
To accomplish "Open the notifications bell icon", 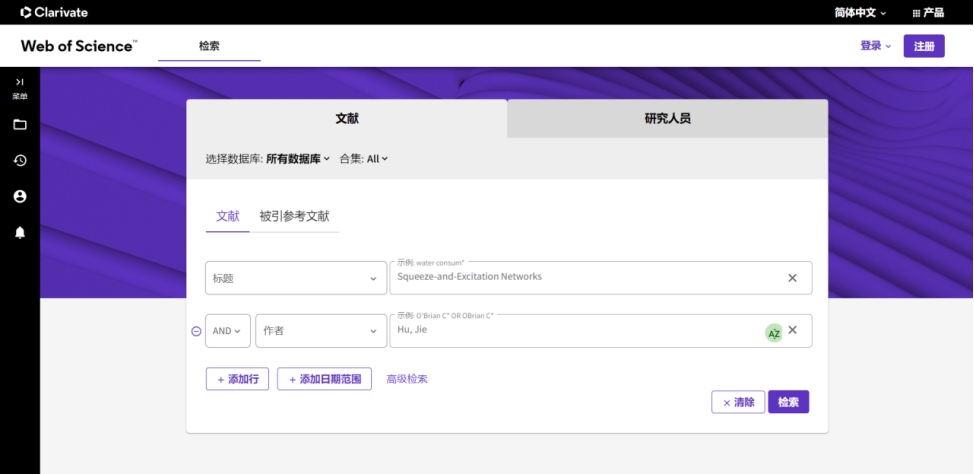I will click(x=20, y=233).
